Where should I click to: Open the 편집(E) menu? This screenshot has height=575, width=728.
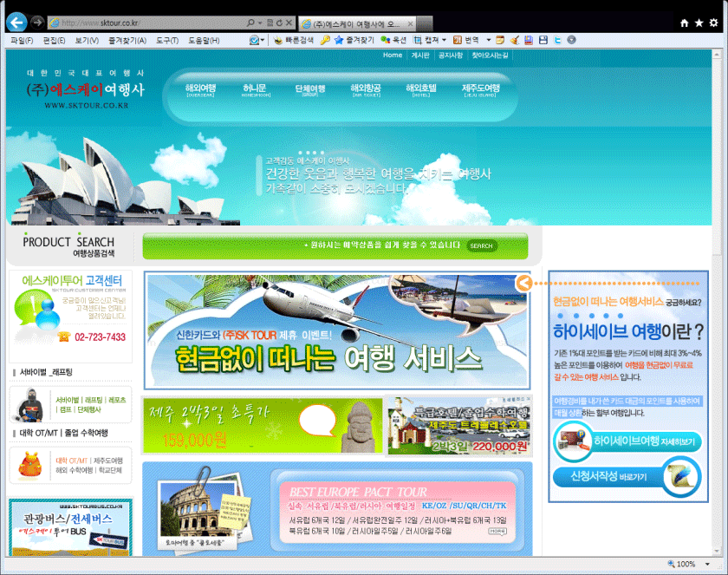click(54, 41)
